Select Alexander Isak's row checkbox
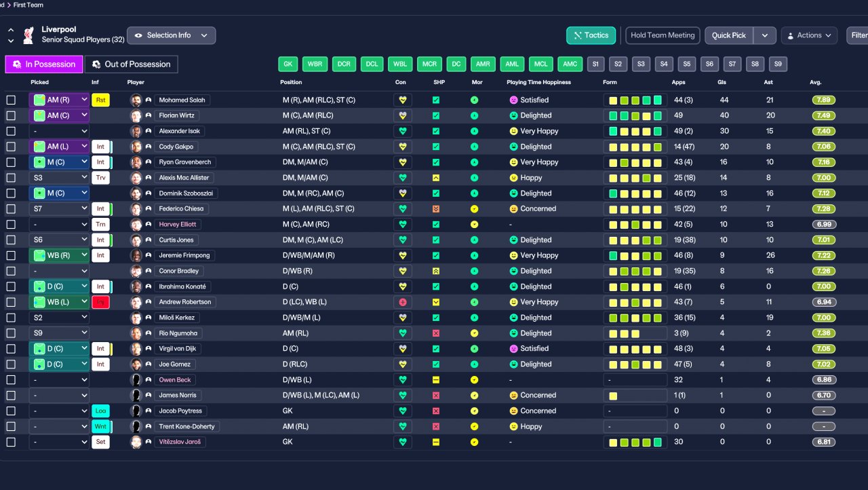Viewport: 868px width, 490px height. [x=11, y=131]
